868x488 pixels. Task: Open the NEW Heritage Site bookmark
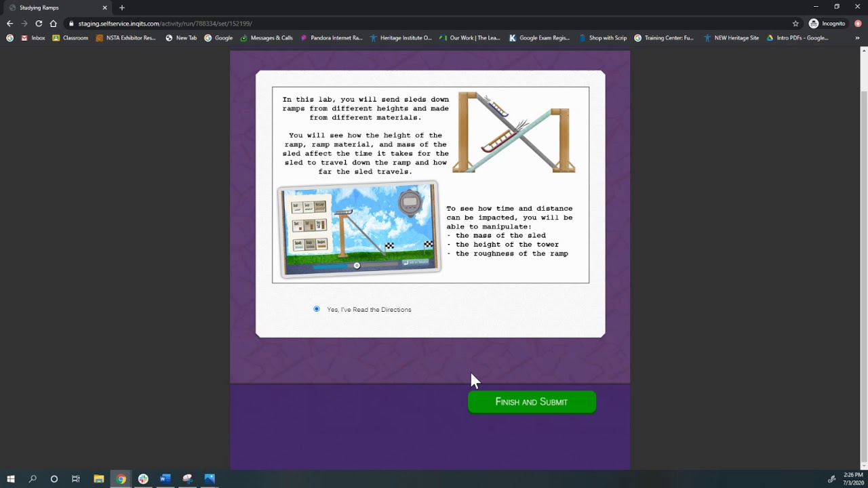click(732, 38)
